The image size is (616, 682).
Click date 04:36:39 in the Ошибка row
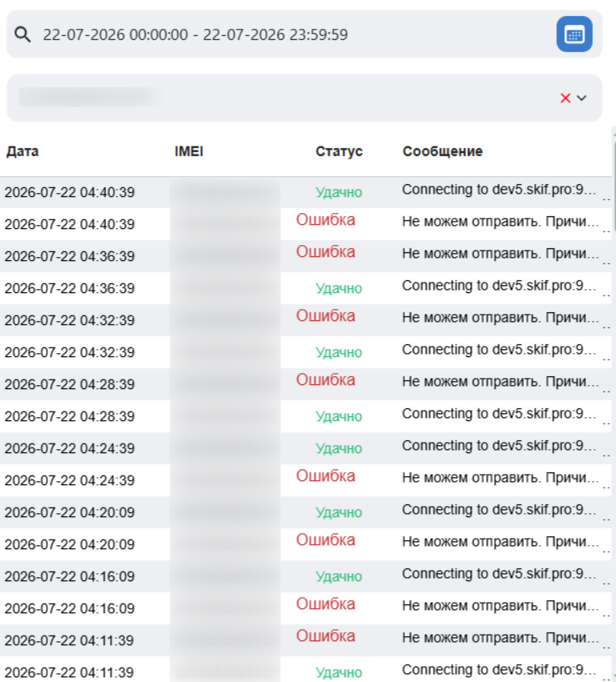click(x=70, y=256)
